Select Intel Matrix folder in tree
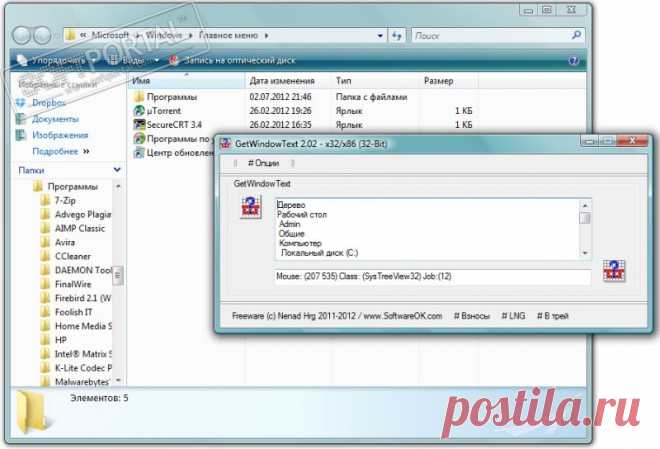 (x=83, y=354)
